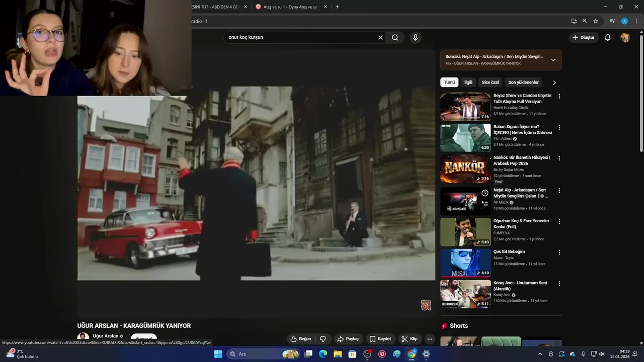Open the weather widget '3°C Çok bulutlu'
Screen dimensions: 644x362
click(x=22, y=354)
